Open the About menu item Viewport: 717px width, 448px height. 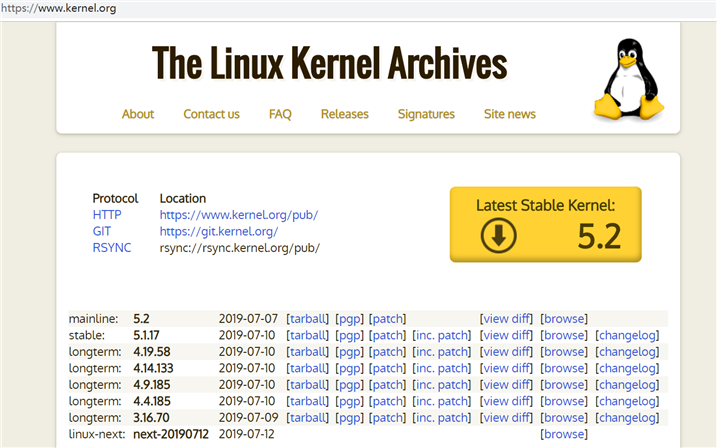click(x=138, y=114)
